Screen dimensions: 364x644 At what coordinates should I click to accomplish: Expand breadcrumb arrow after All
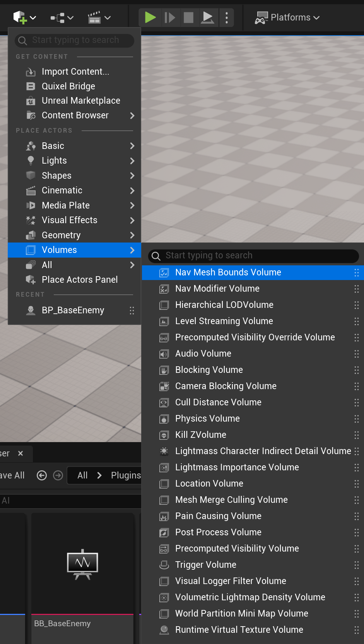99,475
